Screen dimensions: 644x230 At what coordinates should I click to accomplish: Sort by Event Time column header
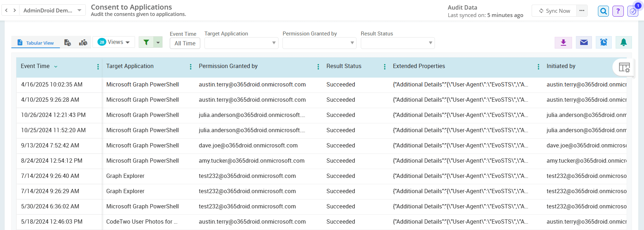[35, 66]
